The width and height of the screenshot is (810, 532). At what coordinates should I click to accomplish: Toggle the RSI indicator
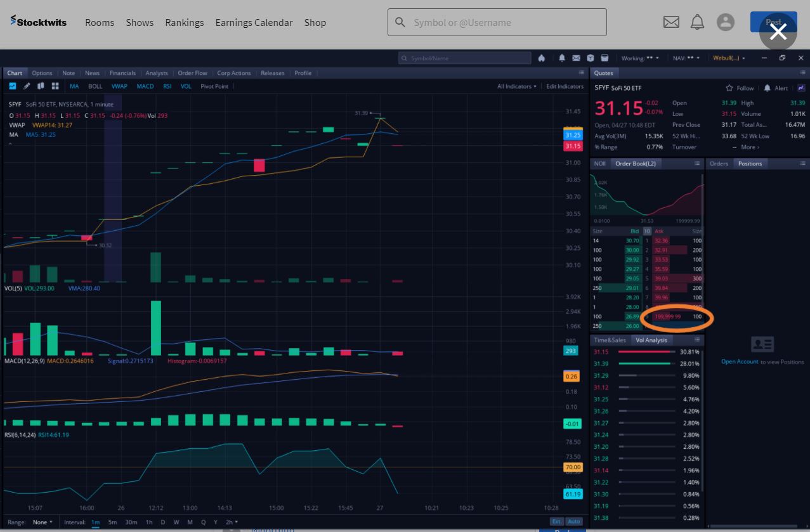pyautogui.click(x=167, y=86)
